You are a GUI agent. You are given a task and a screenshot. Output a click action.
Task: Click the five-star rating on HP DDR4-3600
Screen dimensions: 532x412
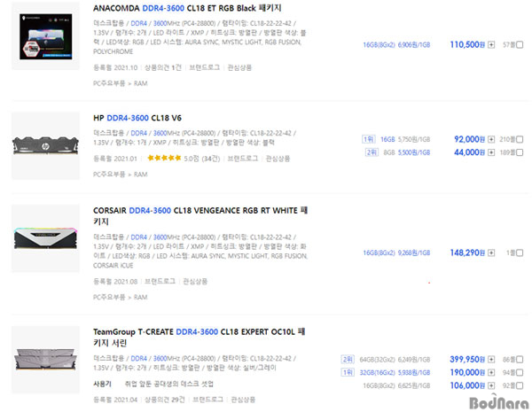coord(164,159)
